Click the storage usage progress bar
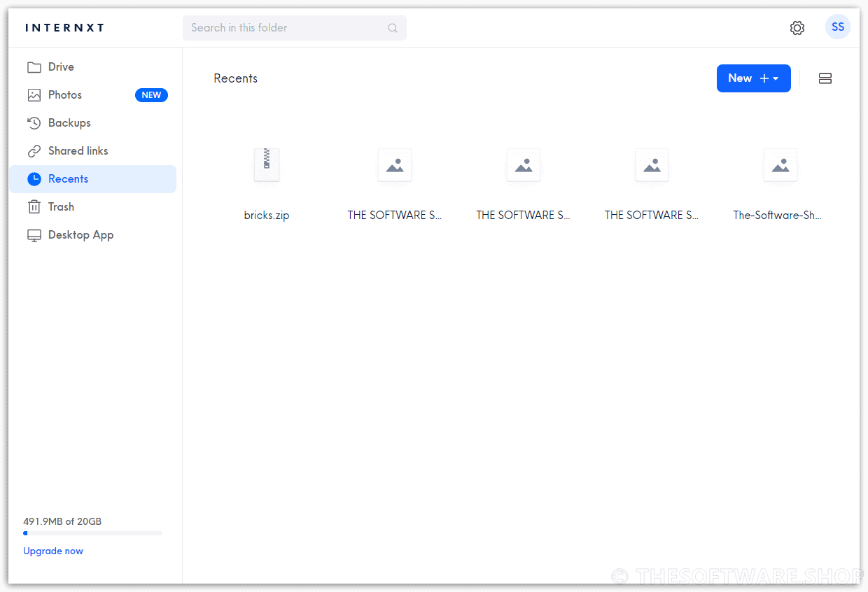 [x=92, y=534]
